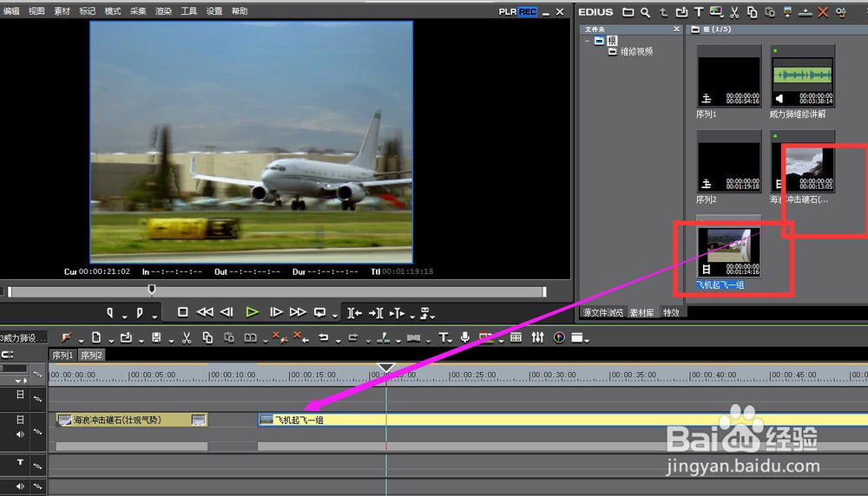The width and height of the screenshot is (868, 496).
Task: Click the Add Title (T) icon in bin toolbar
Action: click(699, 12)
